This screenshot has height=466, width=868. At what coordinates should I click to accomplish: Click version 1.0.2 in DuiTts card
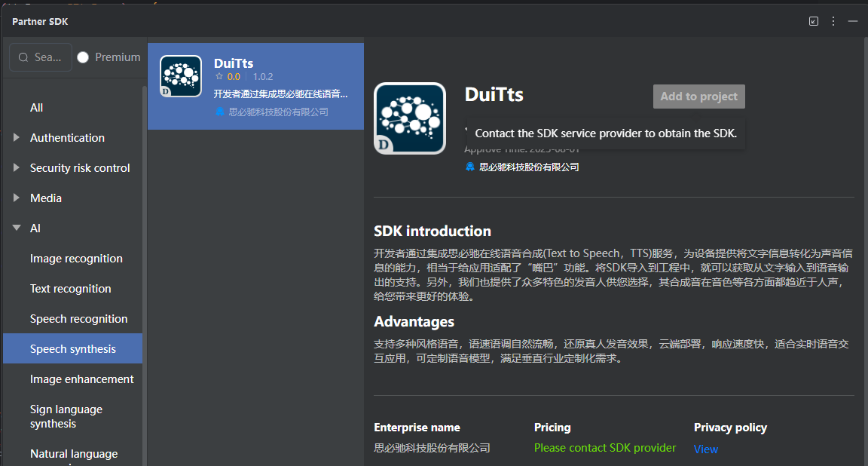pos(263,76)
